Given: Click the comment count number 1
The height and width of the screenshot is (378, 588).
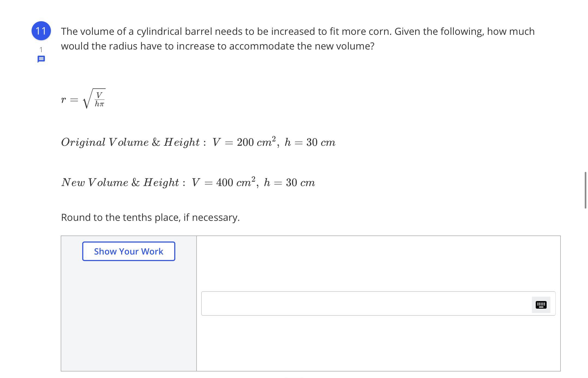Looking at the screenshot, I should coord(41,50).
